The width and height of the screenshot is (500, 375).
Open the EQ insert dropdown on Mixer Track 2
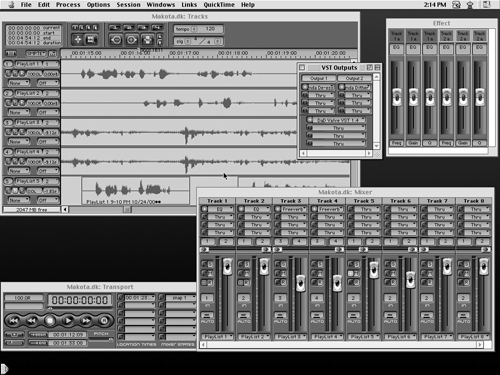click(x=258, y=209)
